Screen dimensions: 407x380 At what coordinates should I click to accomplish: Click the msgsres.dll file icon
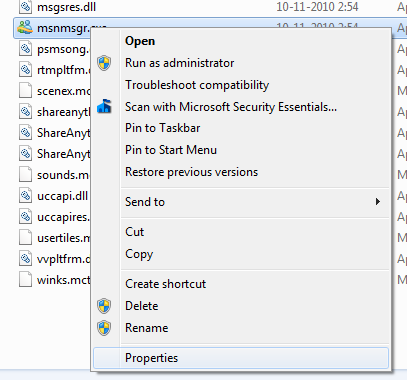(x=25, y=7)
